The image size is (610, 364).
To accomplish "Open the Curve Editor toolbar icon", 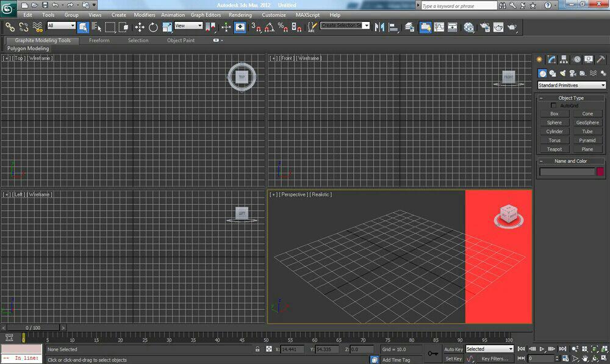I will pyautogui.click(x=439, y=27).
